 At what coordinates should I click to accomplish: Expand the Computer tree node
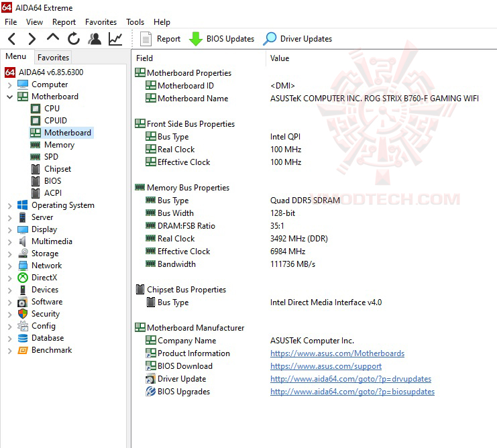(x=10, y=85)
